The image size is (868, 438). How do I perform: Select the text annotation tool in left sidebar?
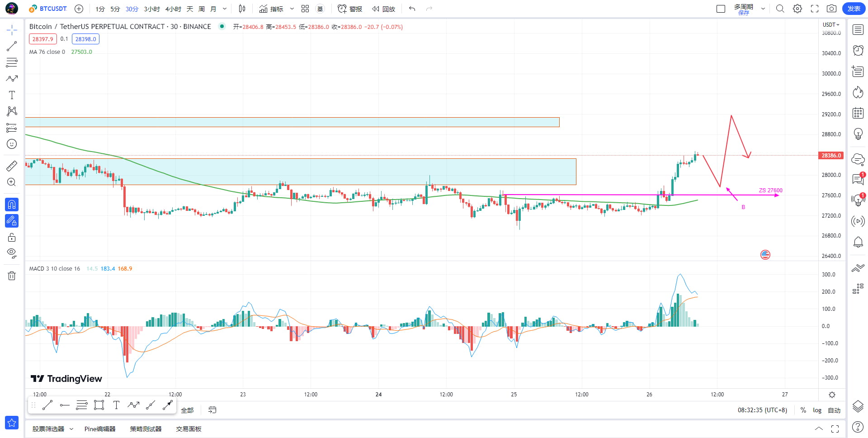click(12, 95)
